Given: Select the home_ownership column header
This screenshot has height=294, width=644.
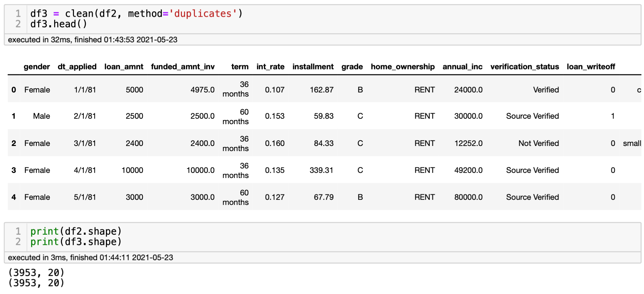Looking at the screenshot, I should pyautogui.click(x=402, y=67).
